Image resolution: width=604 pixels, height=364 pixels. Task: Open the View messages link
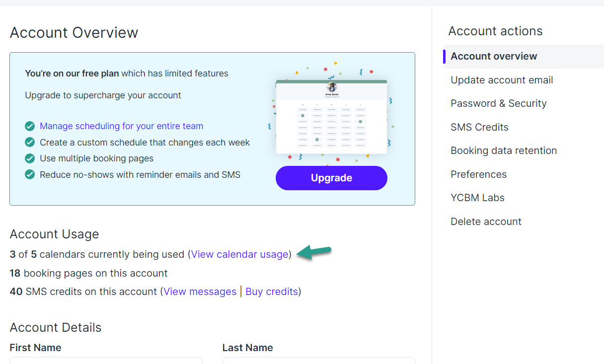click(x=200, y=291)
